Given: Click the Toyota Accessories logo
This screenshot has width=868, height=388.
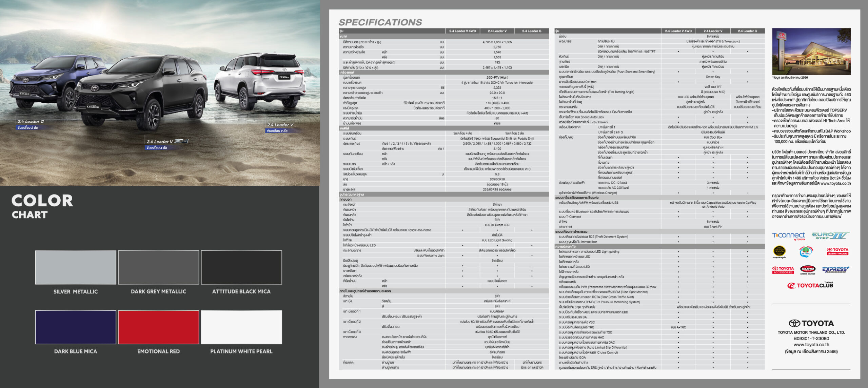Looking at the screenshot, I should pyautogui.click(x=783, y=270).
